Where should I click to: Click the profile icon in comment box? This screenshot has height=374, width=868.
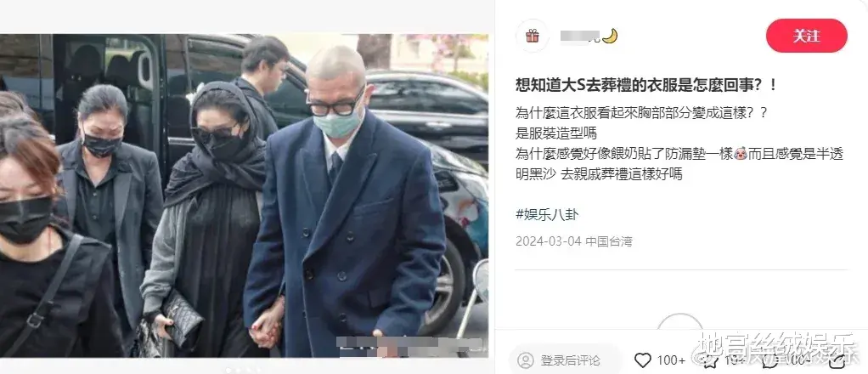(526, 360)
